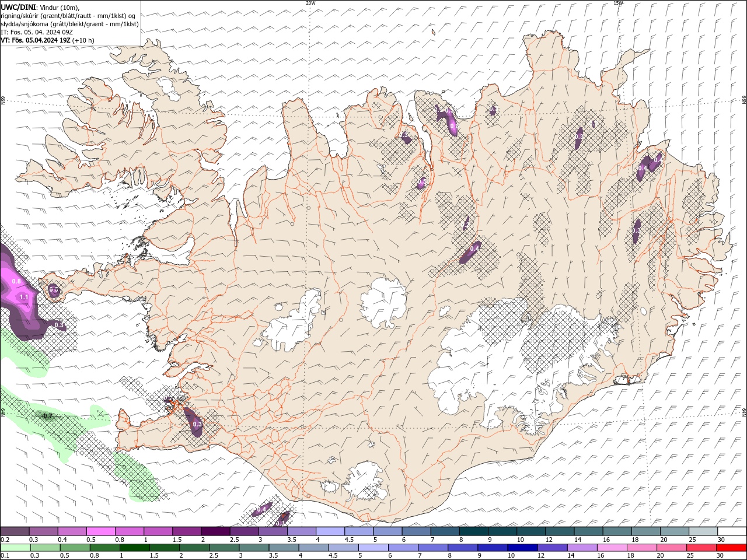Pick the lavender 4 swatch in snow legend

point(330,531)
